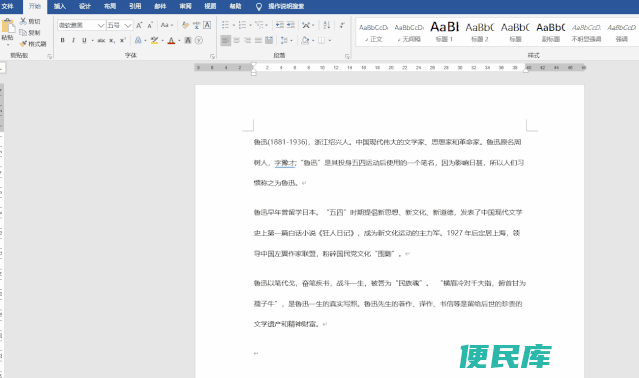The image size is (639, 378).
Task: Toggle character shading icon
Action: pos(188,40)
